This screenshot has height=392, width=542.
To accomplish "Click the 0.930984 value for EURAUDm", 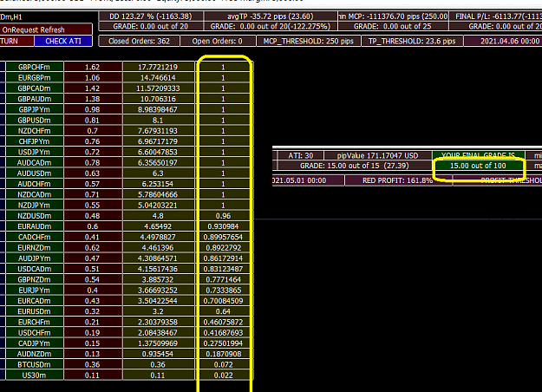I will (223, 226).
